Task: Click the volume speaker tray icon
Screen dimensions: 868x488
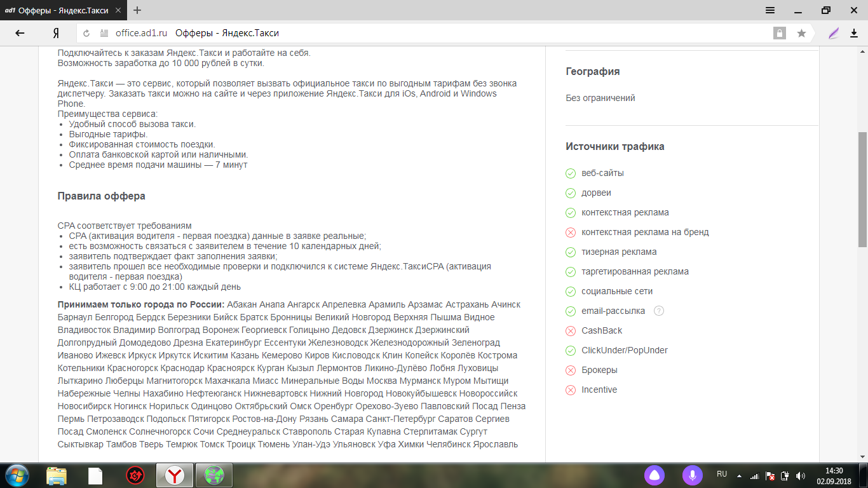Action: click(801, 475)
